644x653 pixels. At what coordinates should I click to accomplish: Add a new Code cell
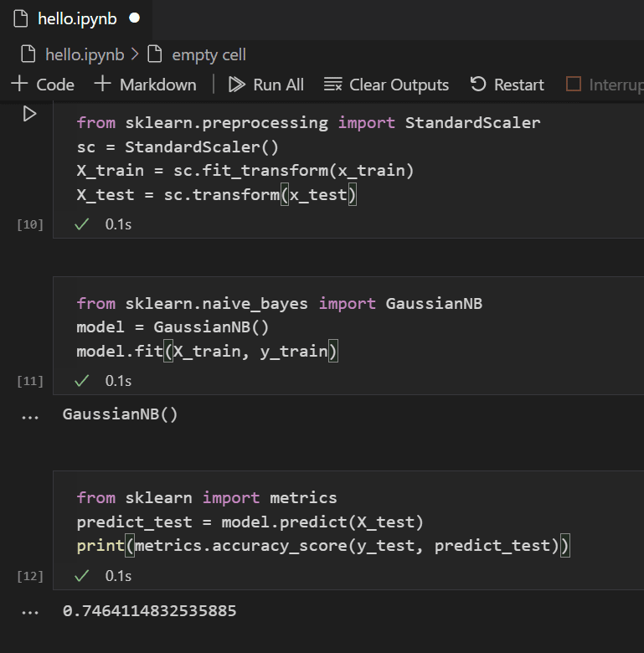43,85
